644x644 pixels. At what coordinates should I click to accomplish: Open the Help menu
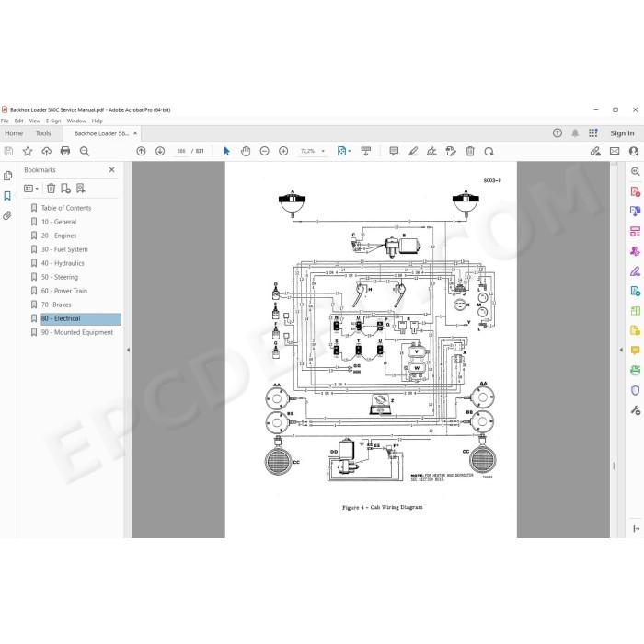click(98, 121)
